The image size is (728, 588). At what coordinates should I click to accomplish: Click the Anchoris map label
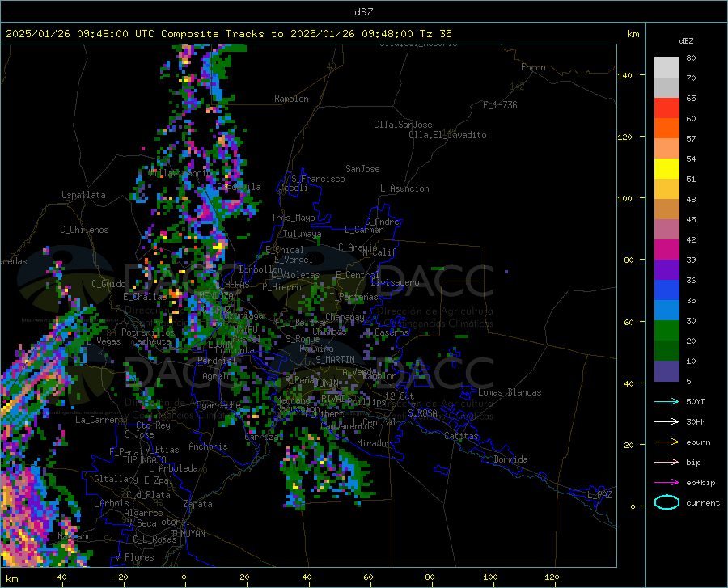[x=208, y=446]
